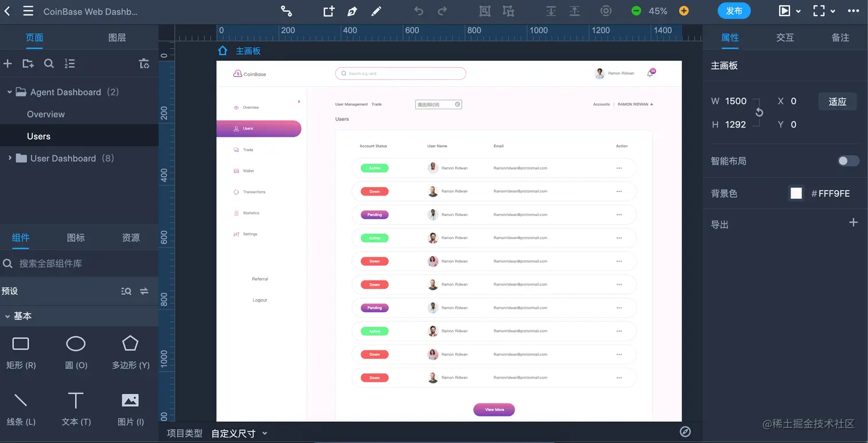Click the View More button on canvas
868x443 pixels.
pos(494,410)
